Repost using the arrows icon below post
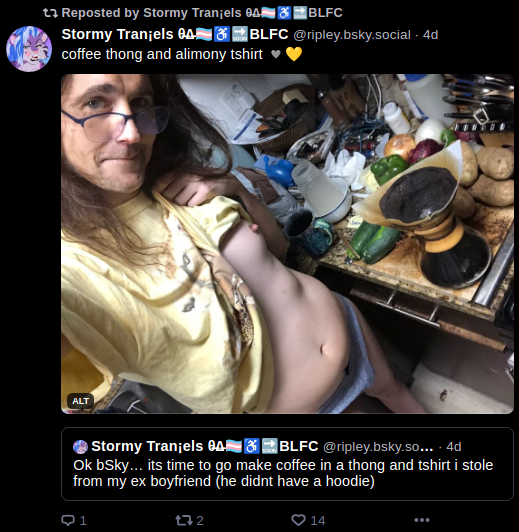519x532 pixels. tap(184, 520)
